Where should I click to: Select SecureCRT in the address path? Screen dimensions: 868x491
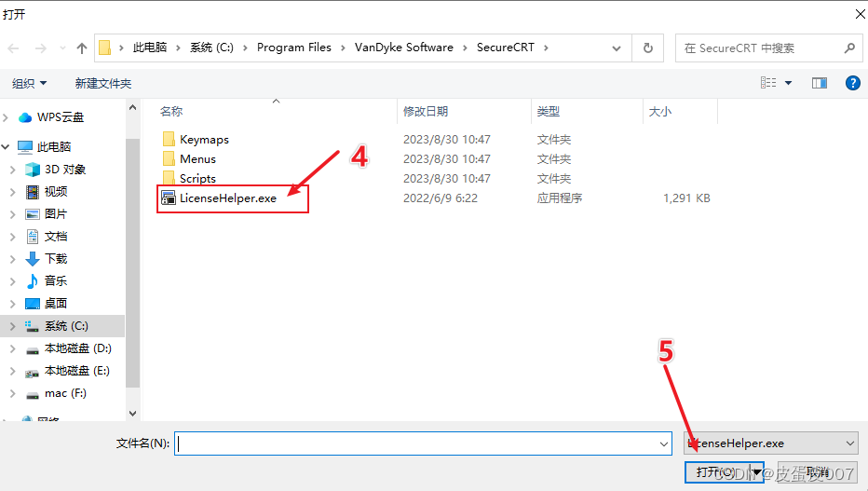pyautogui.click(x=506, y=48)
